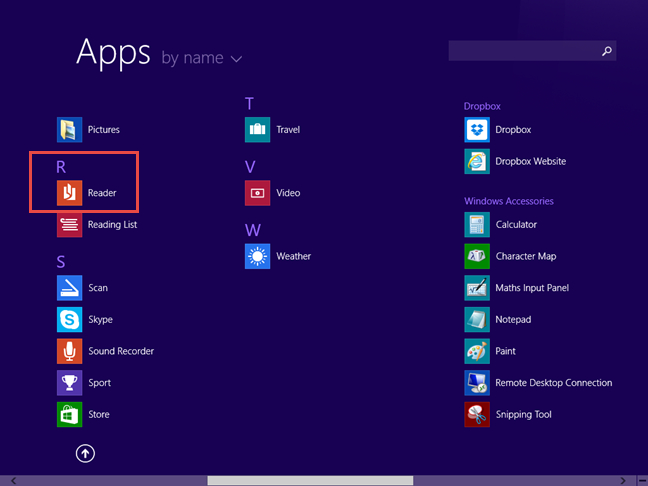Click the letter W group header

tap(253, 230)
